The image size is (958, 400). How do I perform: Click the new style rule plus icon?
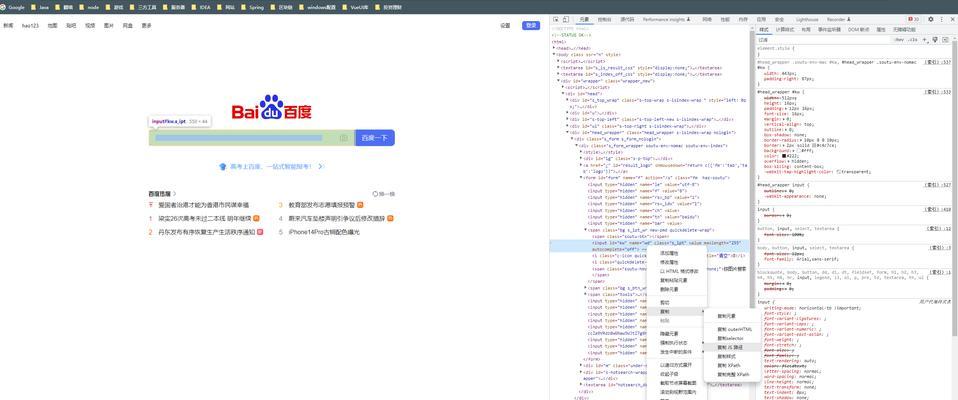[925, 40]
